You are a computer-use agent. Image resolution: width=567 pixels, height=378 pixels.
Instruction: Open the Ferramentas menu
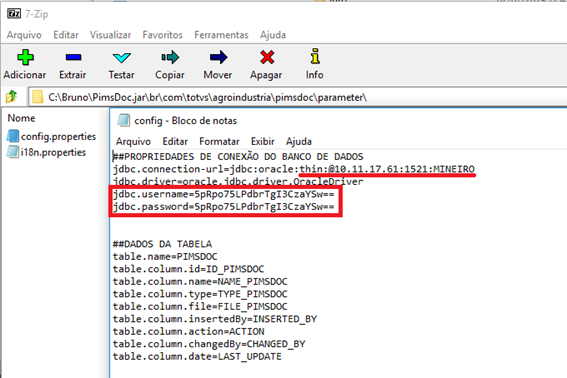[x=221, y=35]
